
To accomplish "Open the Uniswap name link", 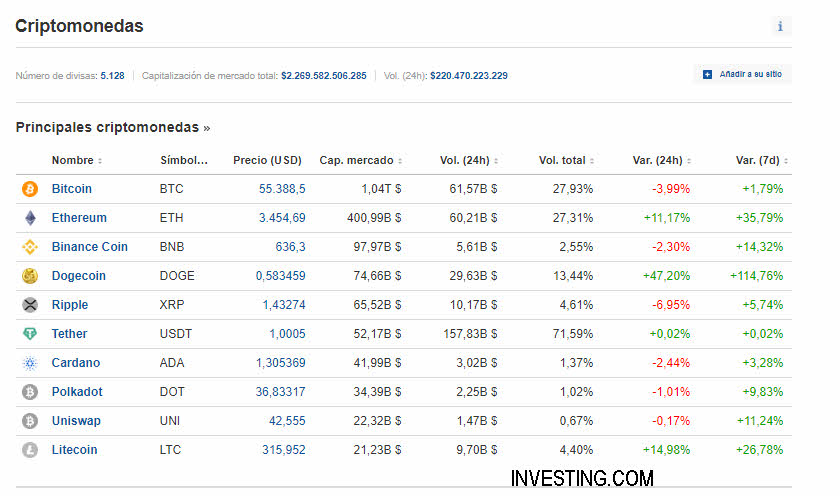I will click(x=76, y=421).
